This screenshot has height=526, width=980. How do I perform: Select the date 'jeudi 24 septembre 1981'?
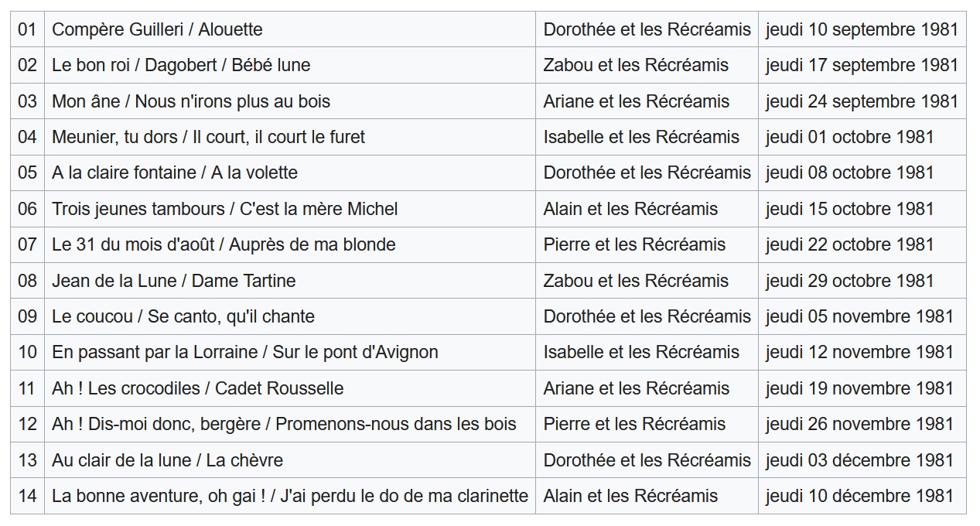click(862, 101)
